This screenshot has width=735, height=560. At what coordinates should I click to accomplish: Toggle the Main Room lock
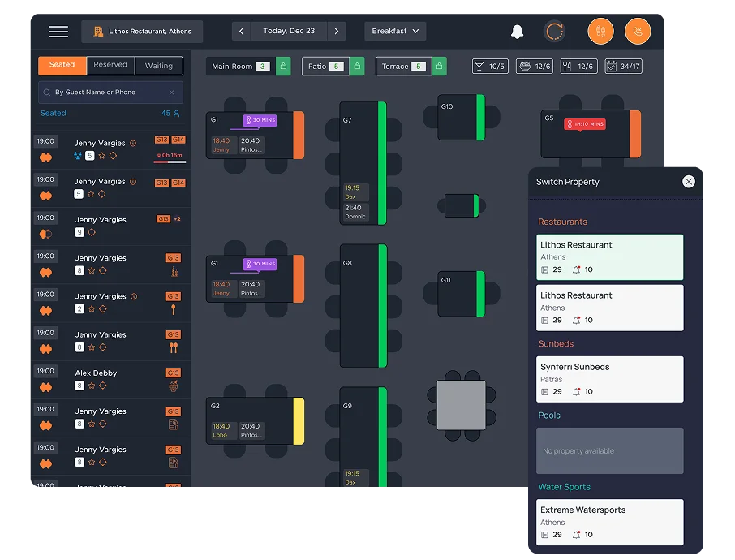tap(283, 66)
